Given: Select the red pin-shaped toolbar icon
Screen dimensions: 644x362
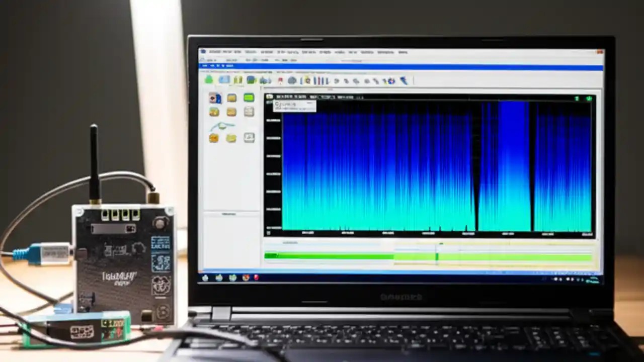Looking at the screenshot, I should point(281,79).
